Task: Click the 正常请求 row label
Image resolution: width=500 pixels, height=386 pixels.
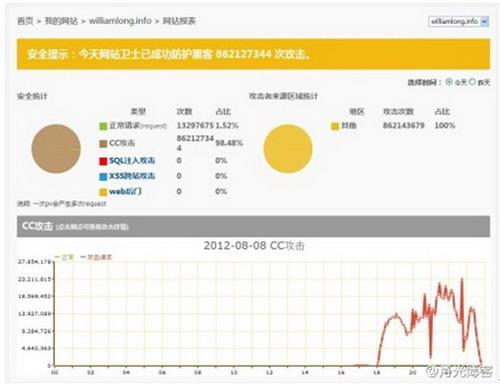Action: click(138, 126)
